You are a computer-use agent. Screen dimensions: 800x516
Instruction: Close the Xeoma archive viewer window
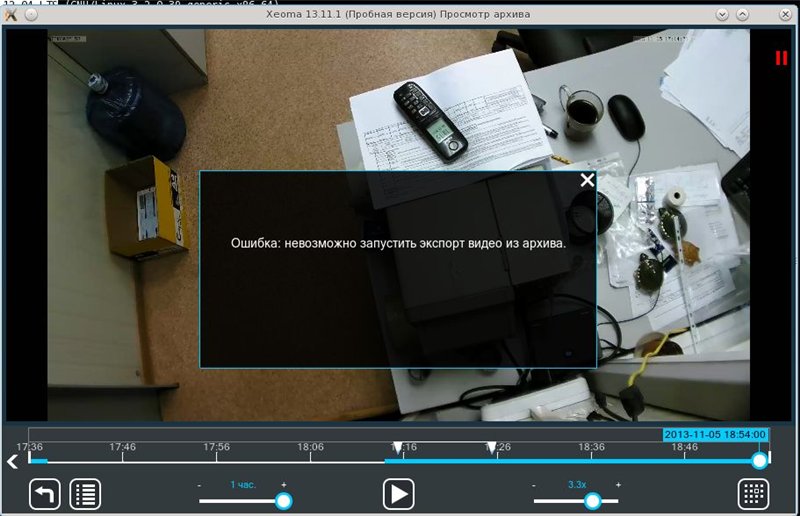click(x=786, y=15)
